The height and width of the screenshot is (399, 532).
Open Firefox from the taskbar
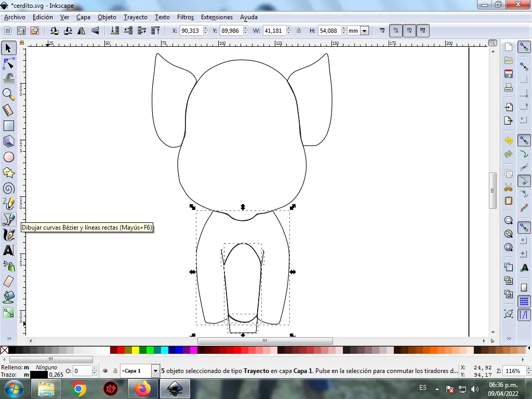point(143,389)
